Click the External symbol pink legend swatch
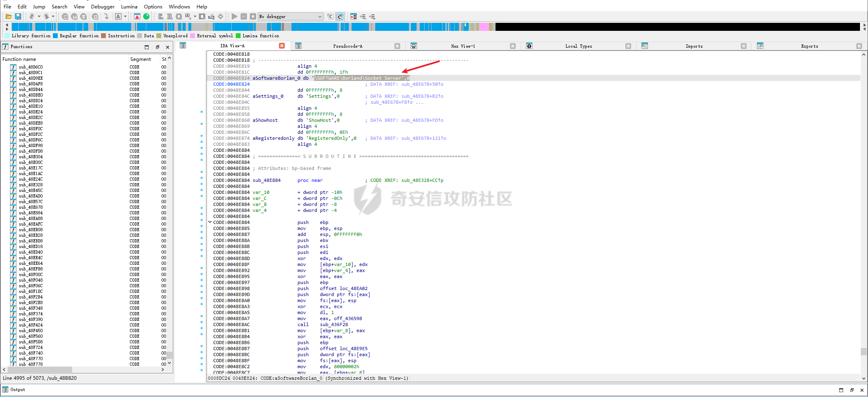 tap(192, 36)
